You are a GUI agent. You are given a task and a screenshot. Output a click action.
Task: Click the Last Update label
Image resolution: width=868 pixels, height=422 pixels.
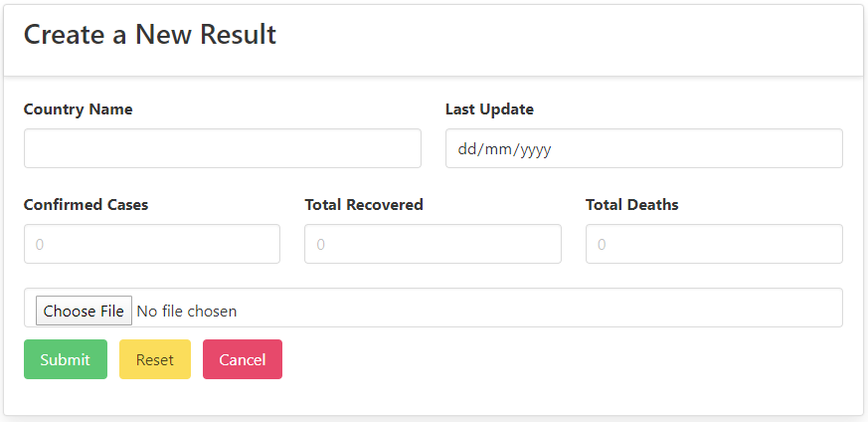tap(489, 109)
